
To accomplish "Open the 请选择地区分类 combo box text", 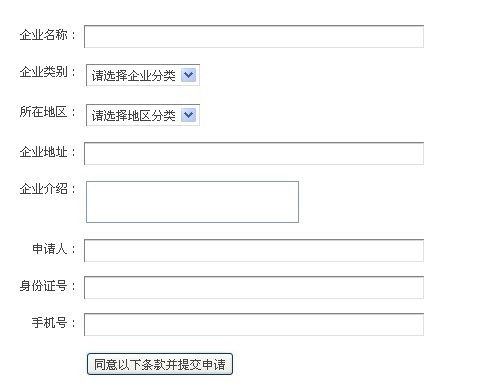I will point(134,115).
